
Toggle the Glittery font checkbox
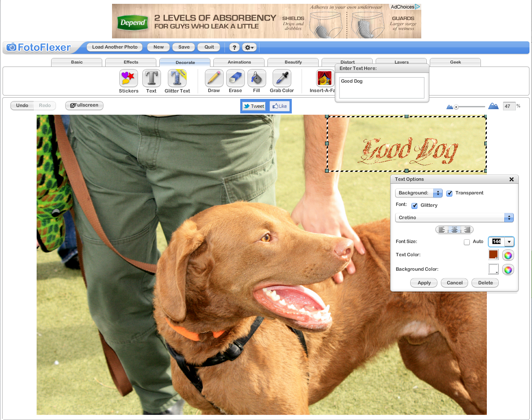pyautogui.click(x=414, y=206)
